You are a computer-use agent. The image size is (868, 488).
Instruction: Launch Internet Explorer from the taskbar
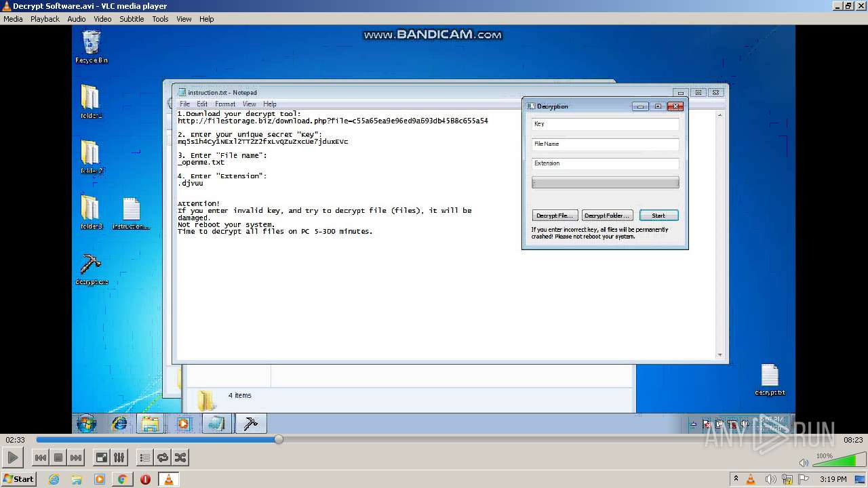click(54, 479)
